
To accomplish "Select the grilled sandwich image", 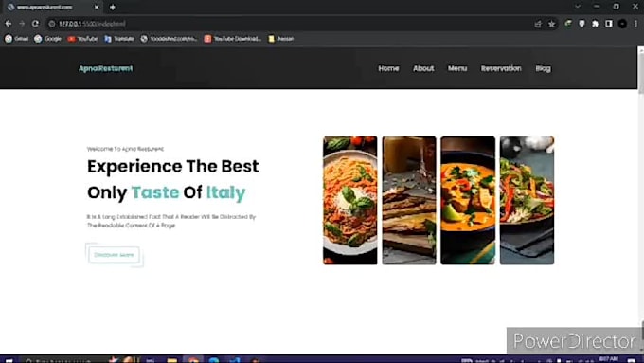I will click(x=409, y=200).
